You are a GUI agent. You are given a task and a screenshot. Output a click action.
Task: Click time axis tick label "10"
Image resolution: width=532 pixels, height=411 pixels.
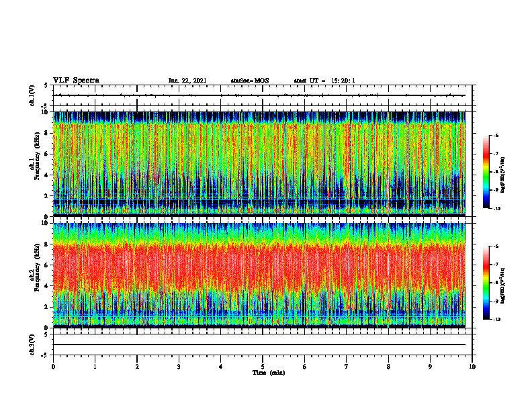[x=472, y=367]
